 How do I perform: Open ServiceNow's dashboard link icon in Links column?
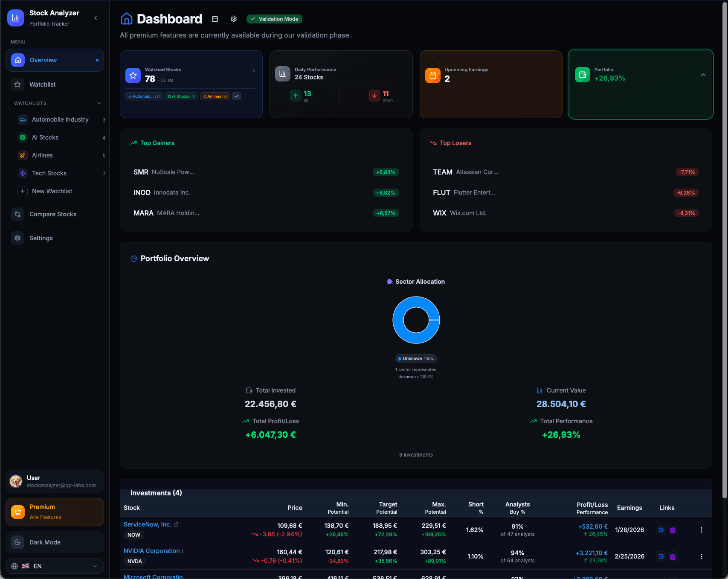[661, 530]
